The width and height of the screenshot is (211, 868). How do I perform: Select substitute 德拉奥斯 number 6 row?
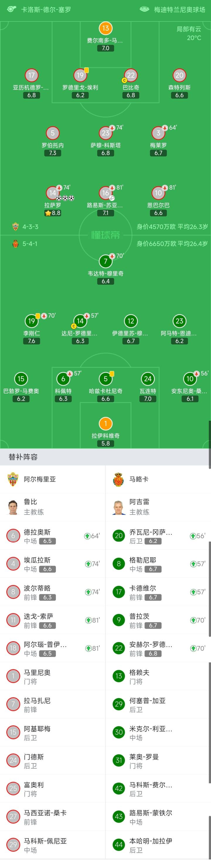coord(52,536)
